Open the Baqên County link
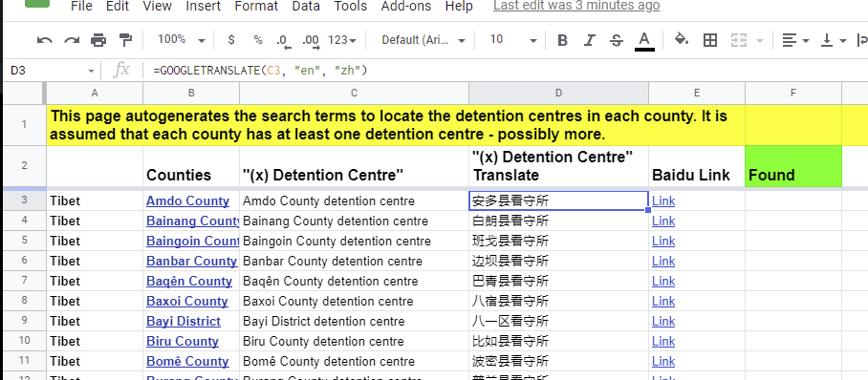The width and height of the screenshot is (868, 380). pos(188,281)
